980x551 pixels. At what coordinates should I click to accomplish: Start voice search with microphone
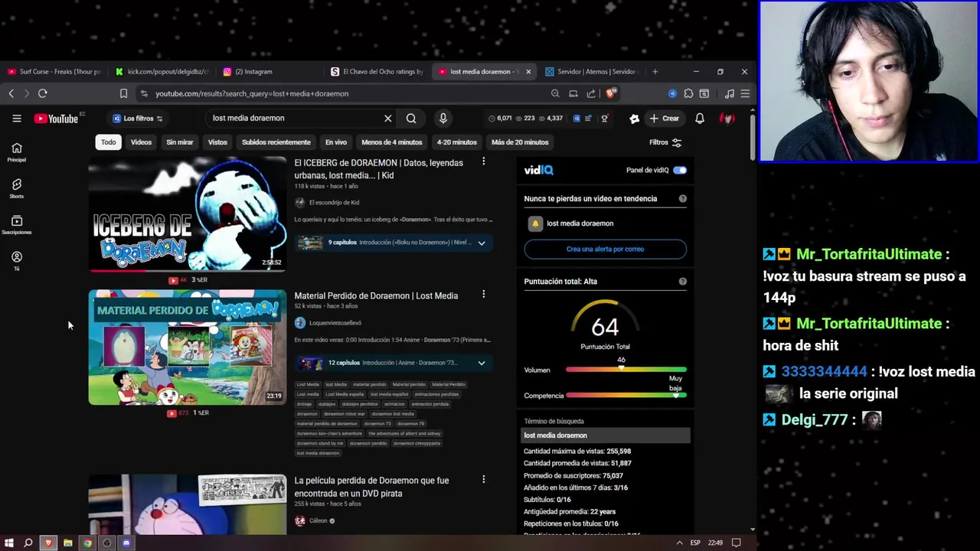[x=443, y=118]
